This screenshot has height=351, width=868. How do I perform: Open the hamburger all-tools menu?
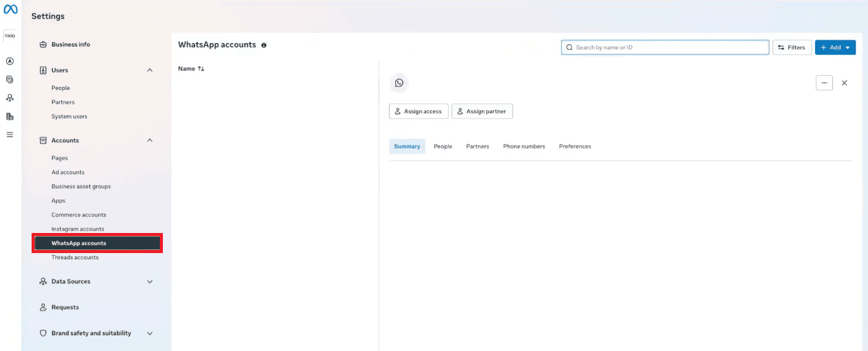point(10,134)
